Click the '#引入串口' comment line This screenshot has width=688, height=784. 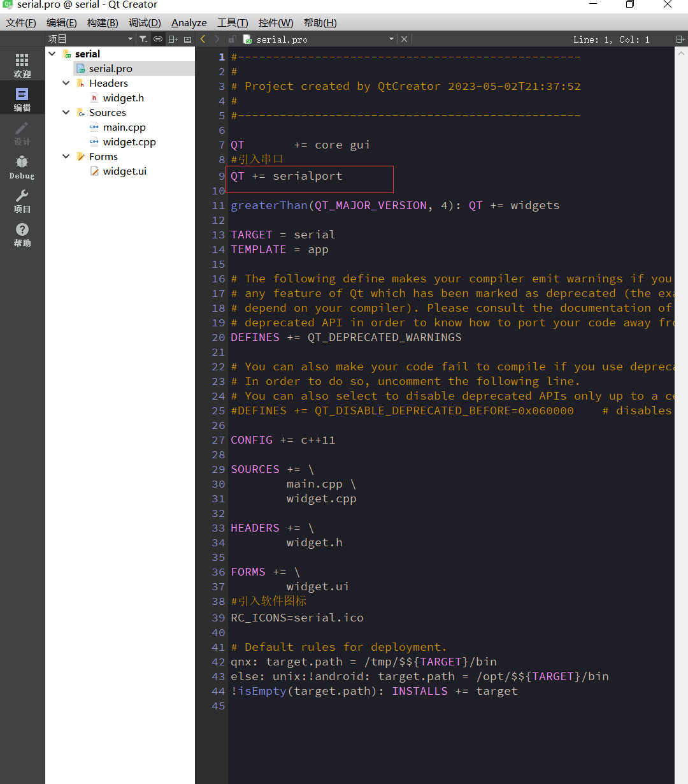pyautogui.click(x=257, y=159)
